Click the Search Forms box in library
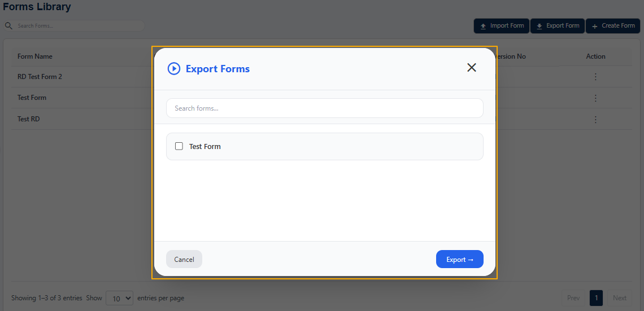Screen dimensions: 644x311 point(74,26)
